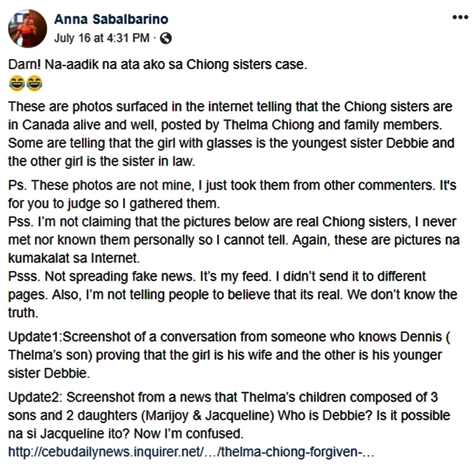
Task: Click the 'Pss. I'm not claiming' sentence
Action: [234, 240]
